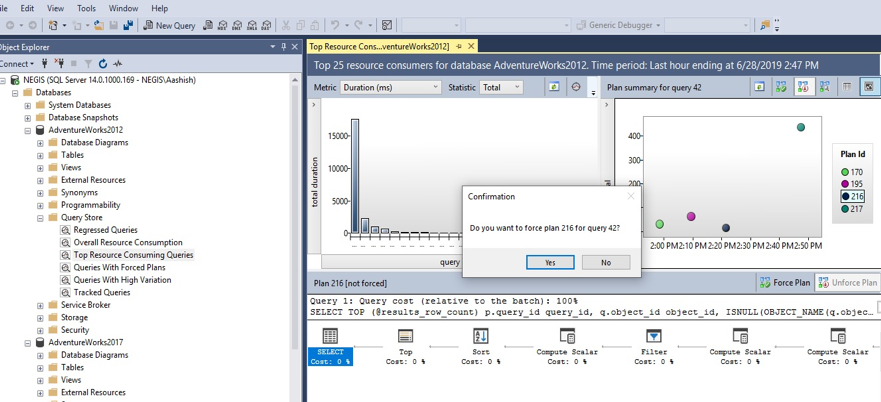Click the New Query toolbar button
Screen dimensions: 881x402
point(169,25)
